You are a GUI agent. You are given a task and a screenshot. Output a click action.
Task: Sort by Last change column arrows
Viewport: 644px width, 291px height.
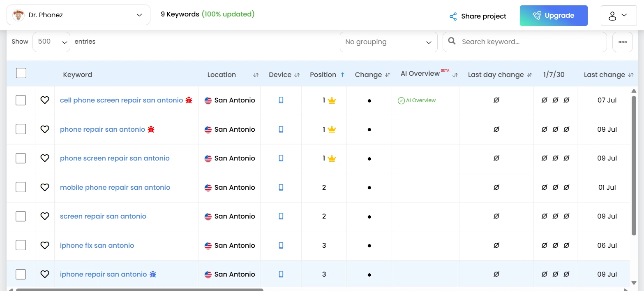[630, 75]
